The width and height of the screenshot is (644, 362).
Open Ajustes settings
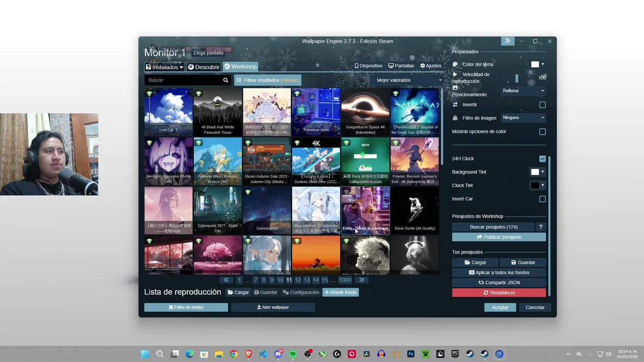point(431,66)
